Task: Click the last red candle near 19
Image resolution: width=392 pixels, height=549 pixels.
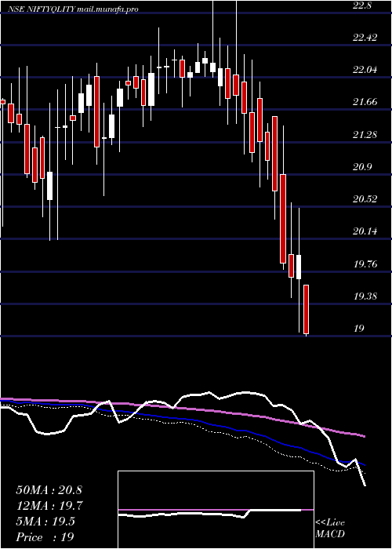Action: click(x=306, y=309)
